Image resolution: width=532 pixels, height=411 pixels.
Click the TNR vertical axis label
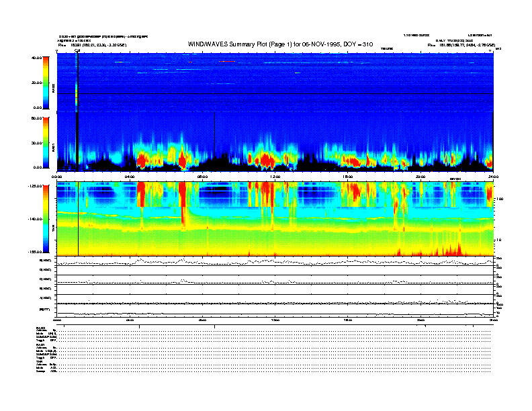click(x=53, y=230)
